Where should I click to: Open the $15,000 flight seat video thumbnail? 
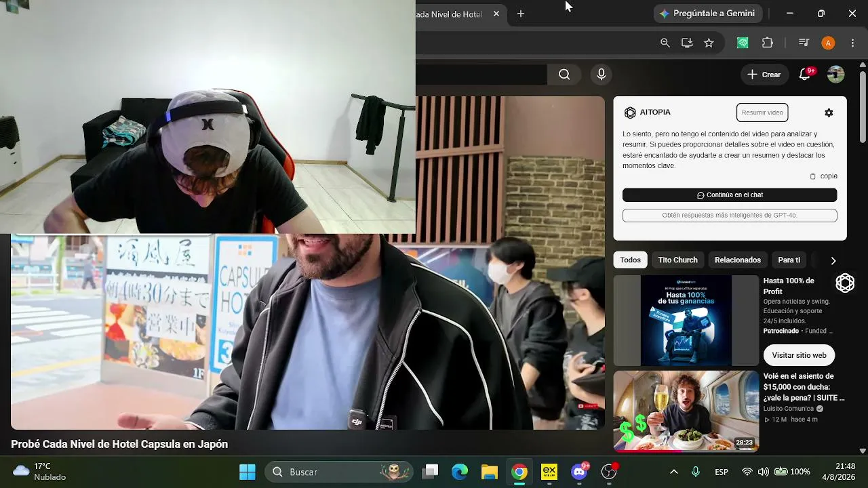coord(686,411)
